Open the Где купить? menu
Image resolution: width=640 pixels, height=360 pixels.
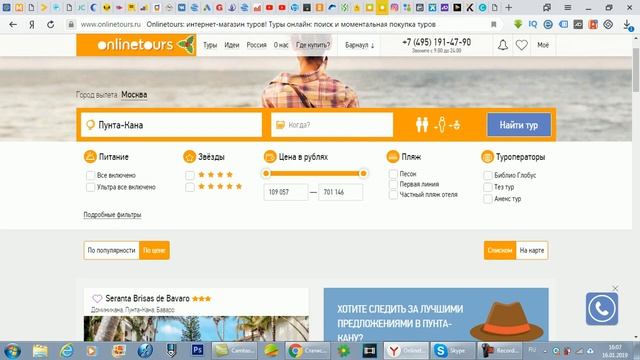coord(313,45)
